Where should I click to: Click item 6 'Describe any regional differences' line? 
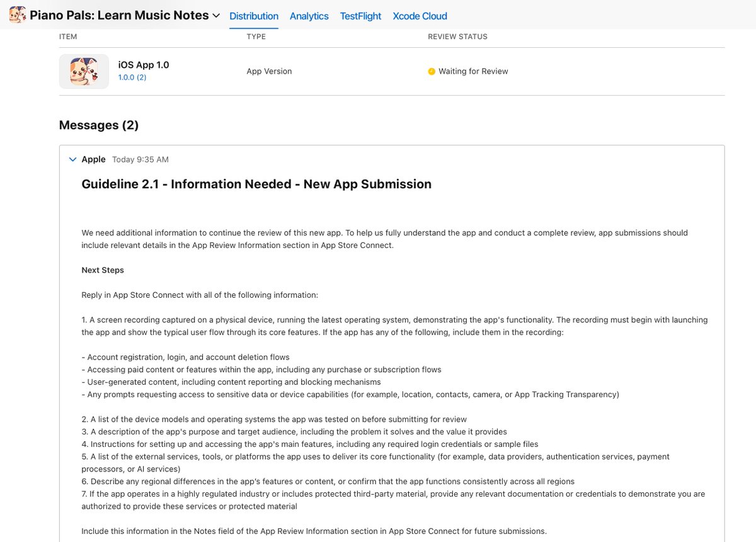pyautogui.click(x=328, y=482)
